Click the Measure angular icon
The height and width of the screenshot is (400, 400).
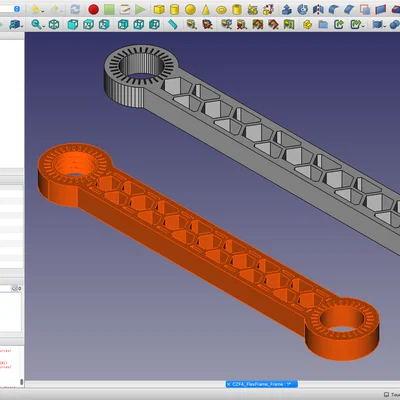(x=207, y=24)
